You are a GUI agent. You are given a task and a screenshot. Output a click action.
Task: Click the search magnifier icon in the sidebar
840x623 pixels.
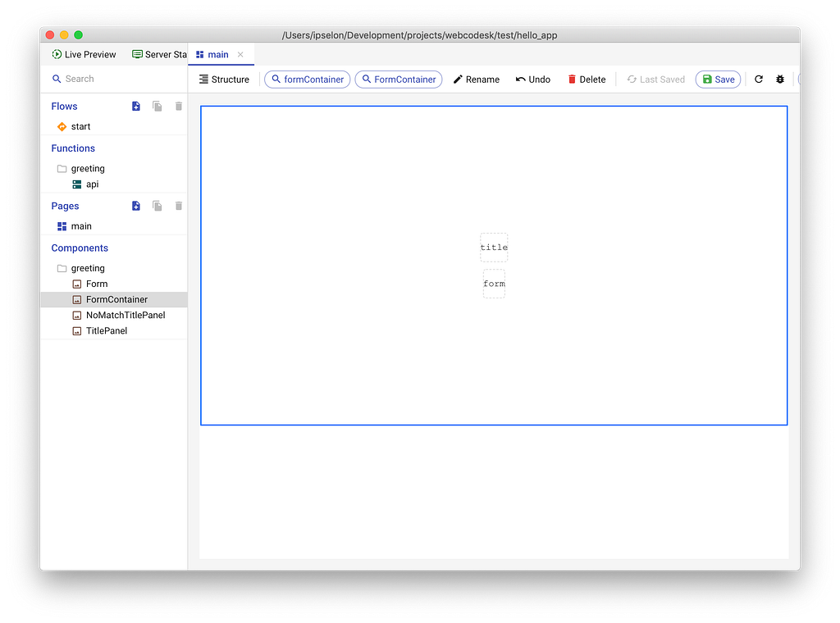(57, 79)
